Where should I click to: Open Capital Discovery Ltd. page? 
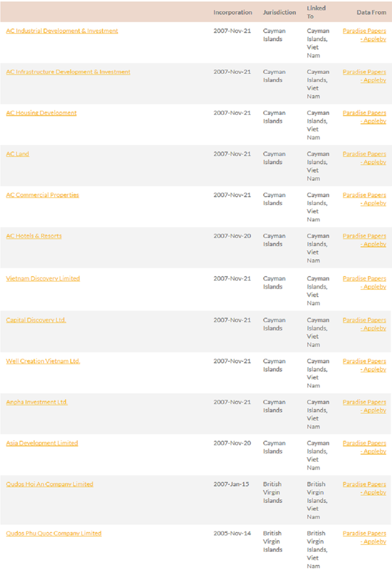pyautogui.click(x=36, y=320)
